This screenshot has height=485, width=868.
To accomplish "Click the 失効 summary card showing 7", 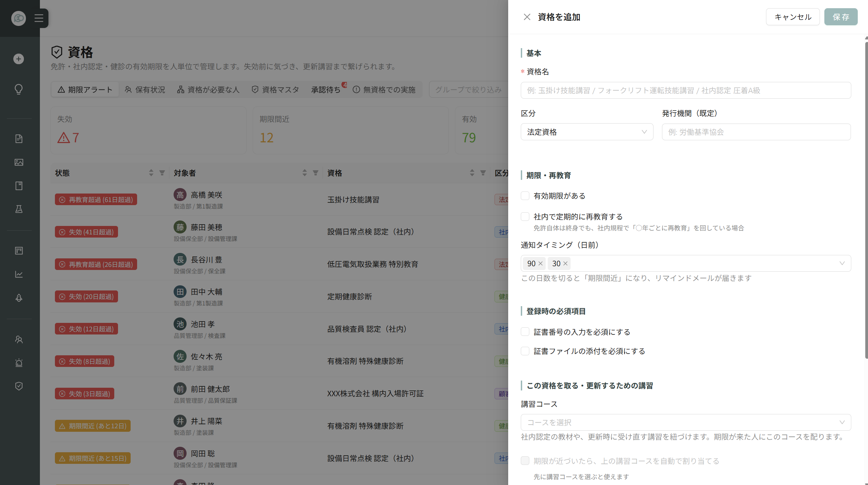I will click(148, 130).
